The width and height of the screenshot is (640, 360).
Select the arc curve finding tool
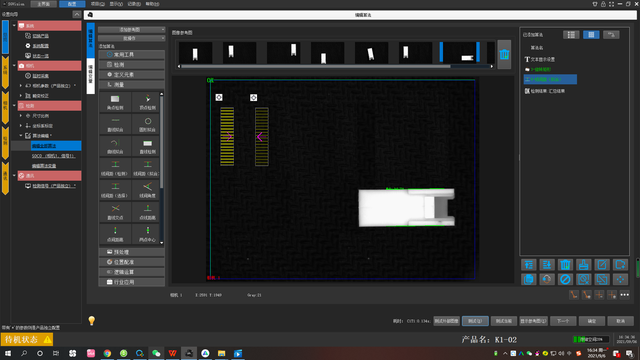click(x=115, y=146)
